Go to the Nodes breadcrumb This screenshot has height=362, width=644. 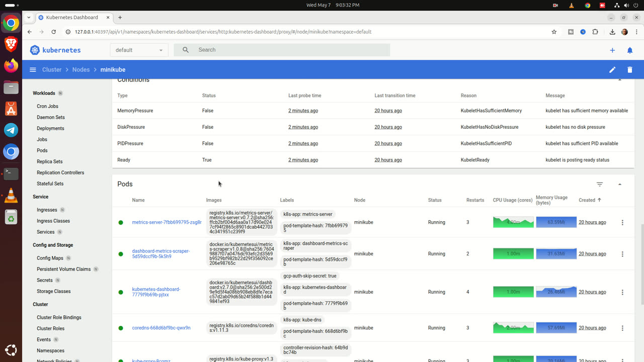point(81,70)
